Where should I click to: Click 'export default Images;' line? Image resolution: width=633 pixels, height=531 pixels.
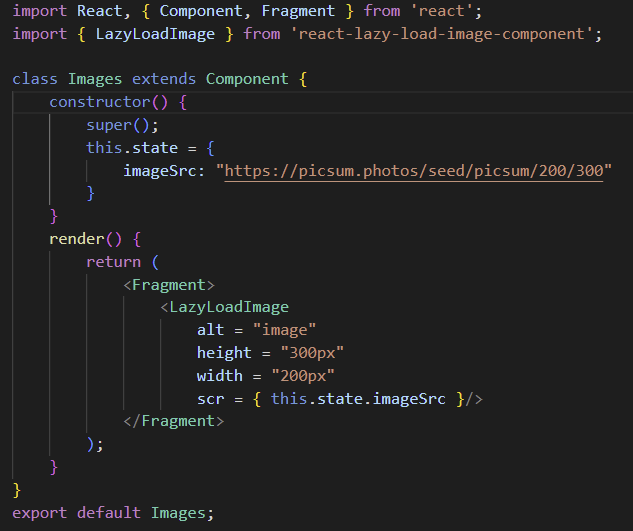pos(113,513)
